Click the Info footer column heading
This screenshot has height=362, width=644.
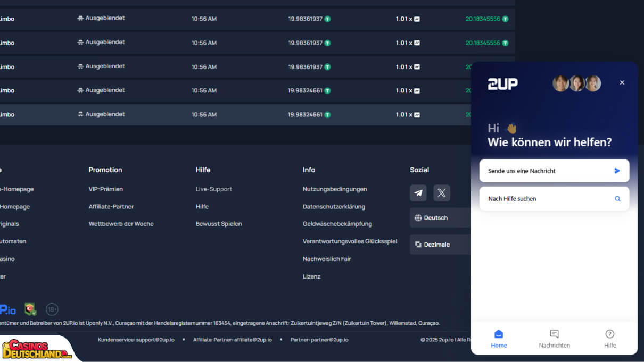(309, 170)
